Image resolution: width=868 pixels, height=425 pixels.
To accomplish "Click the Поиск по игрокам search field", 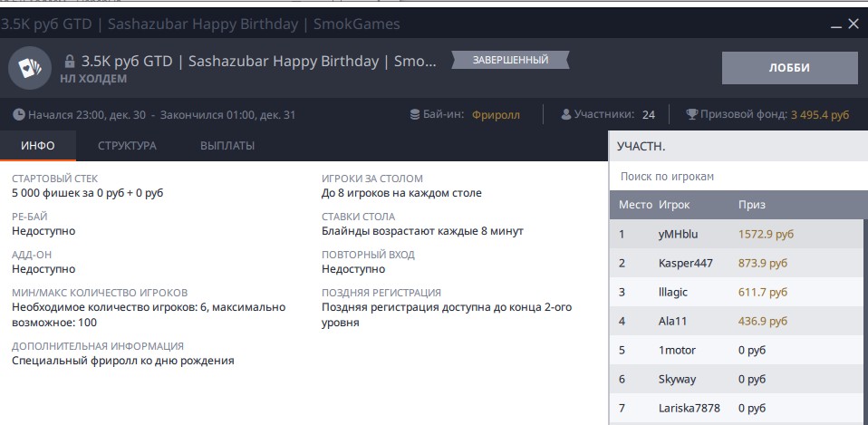I will coord(738,177).
